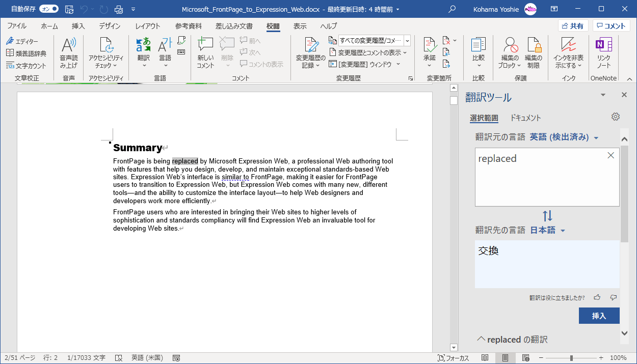Select the ドキュメント tab in translator
Viewport: 637px width, 364px height.
point(525,118)
